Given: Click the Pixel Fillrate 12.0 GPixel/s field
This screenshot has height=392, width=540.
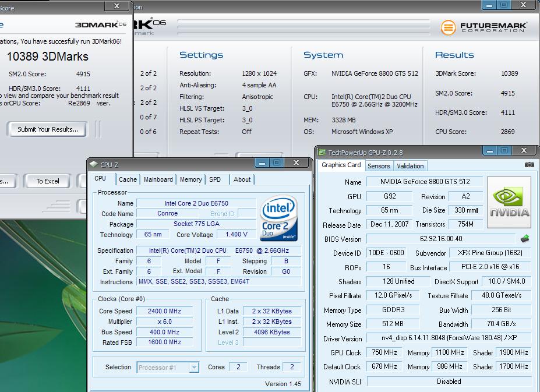Looking at the screenshot, I should (393, 295).
